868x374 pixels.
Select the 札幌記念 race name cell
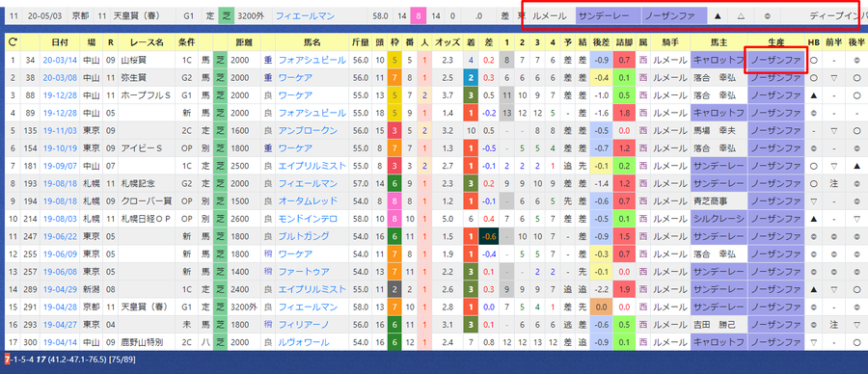tap(148, 184)
